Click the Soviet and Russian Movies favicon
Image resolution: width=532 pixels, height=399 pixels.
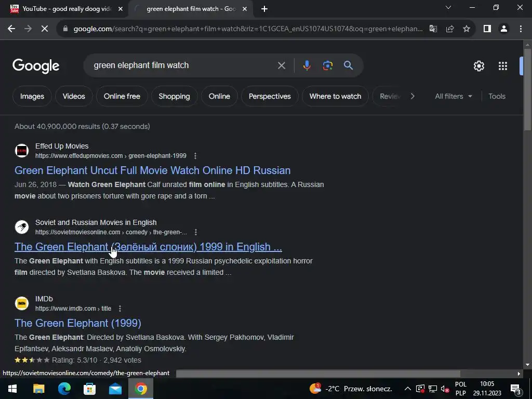click(22, 227)
